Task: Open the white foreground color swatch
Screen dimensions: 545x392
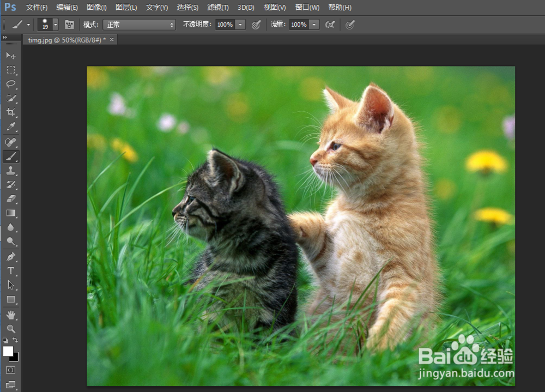Action: (x=7, y=351)
